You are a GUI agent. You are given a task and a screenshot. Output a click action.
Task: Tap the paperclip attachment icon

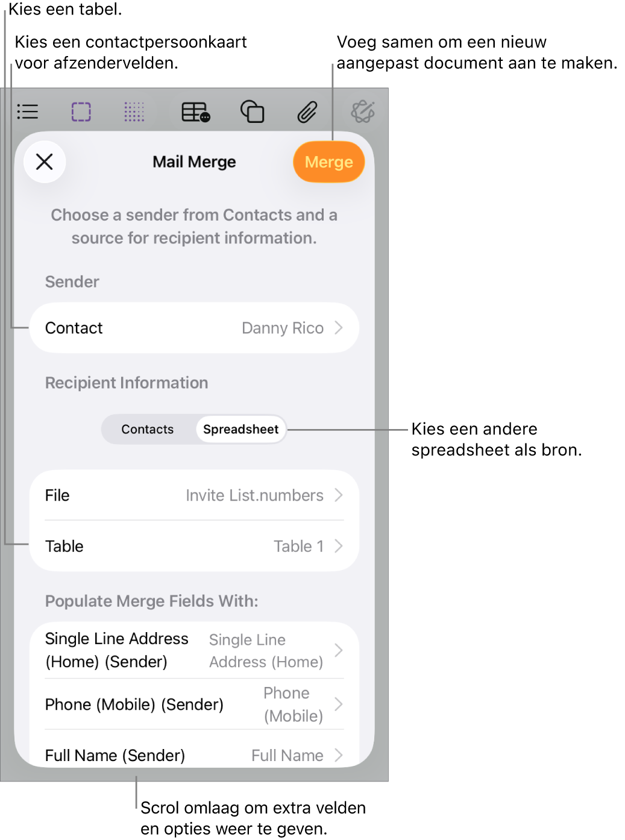point(307,112)
